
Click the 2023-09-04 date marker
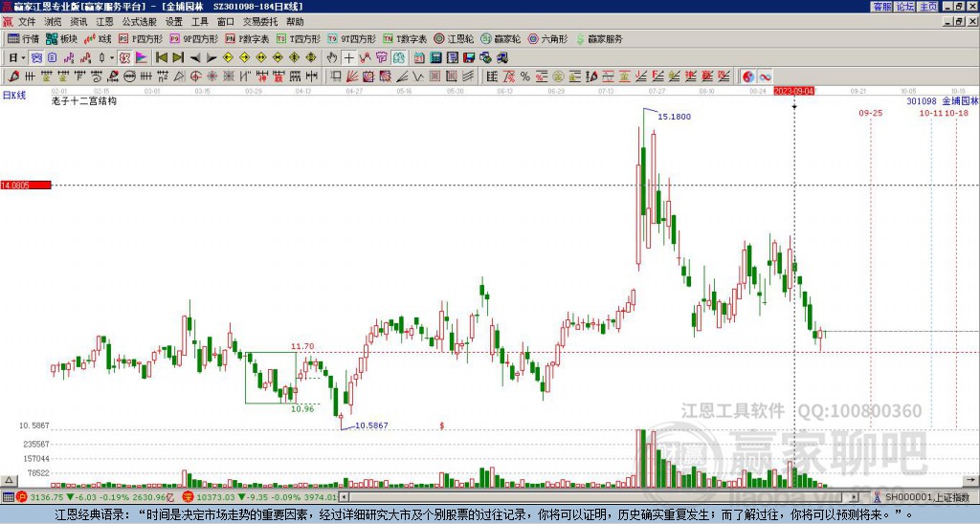coord(793,91)
